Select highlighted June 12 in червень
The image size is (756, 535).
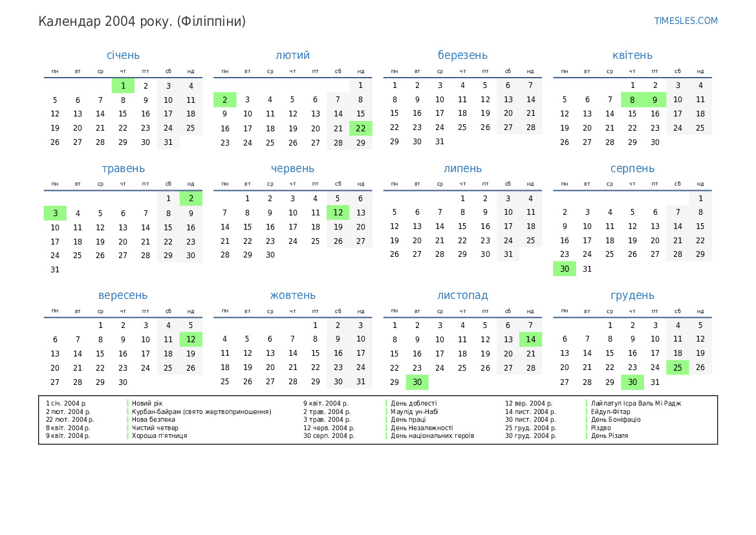pos(338,212)
